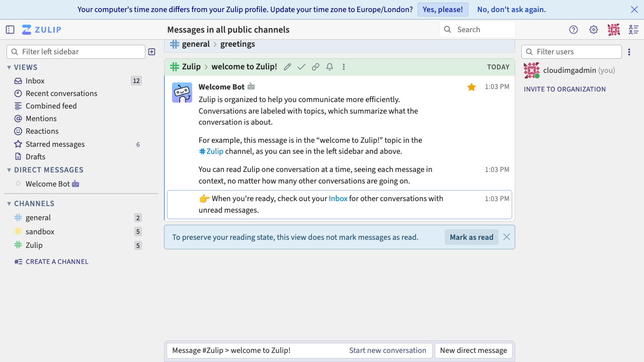
Task: Focus the Filter users field
Action: pos(572,52)
